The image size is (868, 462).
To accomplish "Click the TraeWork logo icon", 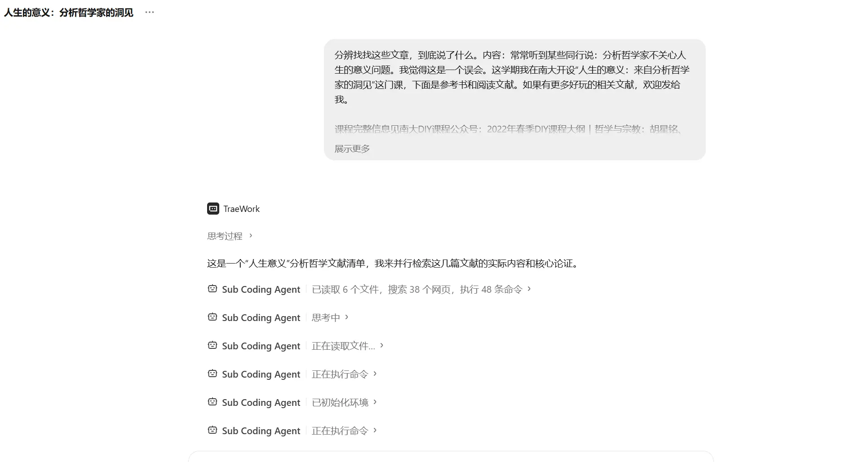I will pos(213,209).
